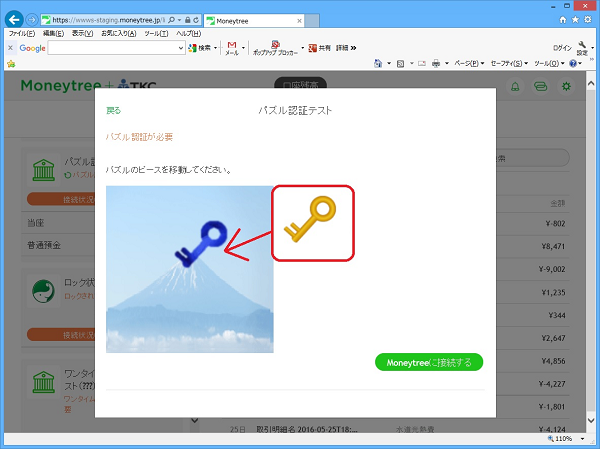Click the blue key puzzle piece

pyautogui.click(x=201, y=244)
